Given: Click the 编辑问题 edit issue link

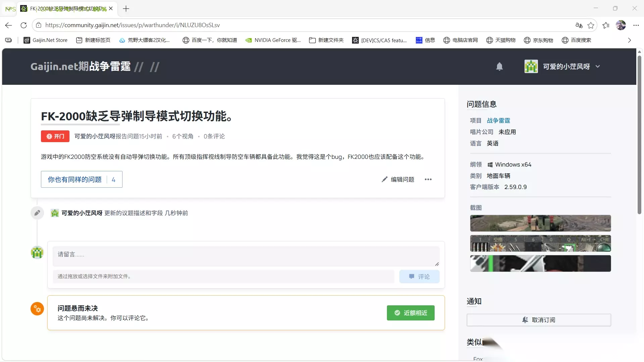Looking at the screenshot, I should [398, 179].
